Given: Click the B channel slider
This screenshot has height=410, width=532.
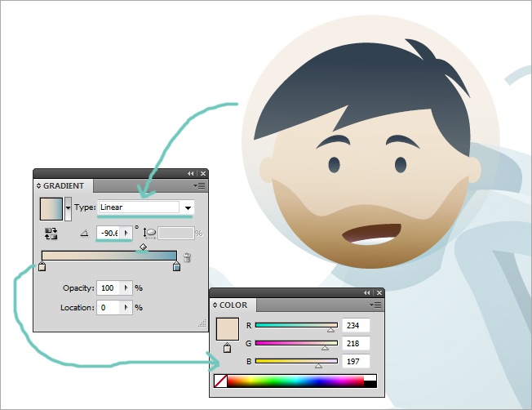Looking at the screenshot, I should [296, 362].
